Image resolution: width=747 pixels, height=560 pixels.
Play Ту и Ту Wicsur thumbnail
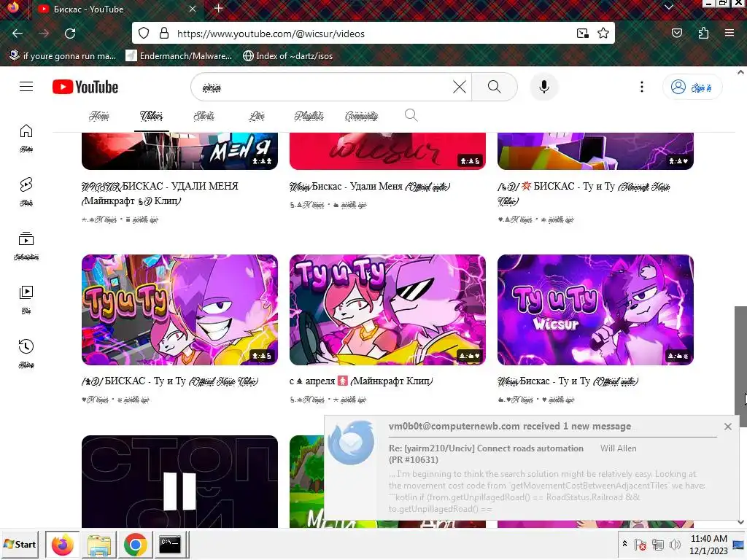tap(595, 310)
